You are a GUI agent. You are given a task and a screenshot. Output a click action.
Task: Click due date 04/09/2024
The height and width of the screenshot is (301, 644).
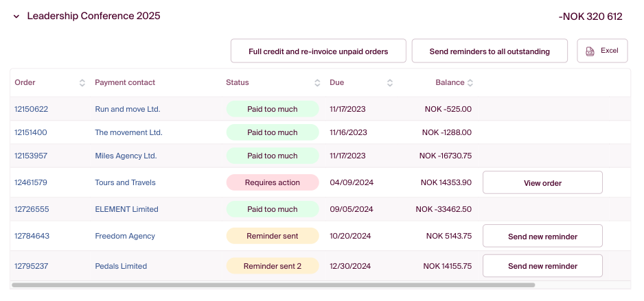[352, 182]
